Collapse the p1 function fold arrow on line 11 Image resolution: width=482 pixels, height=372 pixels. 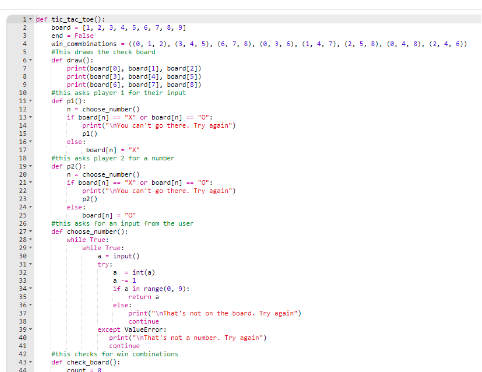pyautogui.click(x=31, y=101)
